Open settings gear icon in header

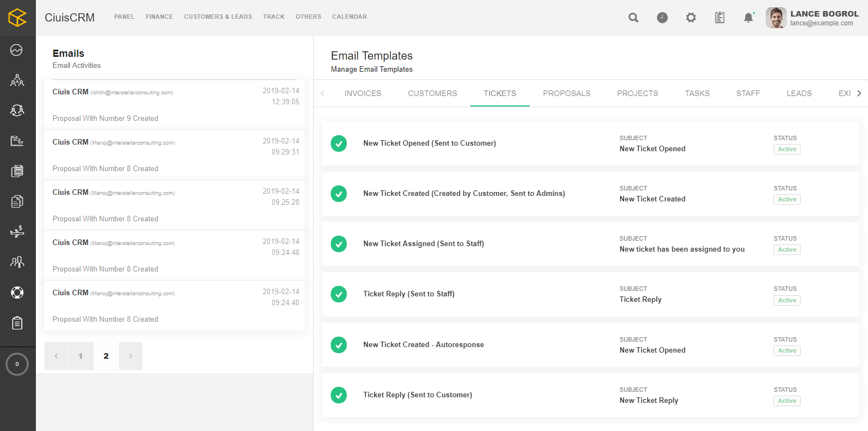click(x=691, y=18)
